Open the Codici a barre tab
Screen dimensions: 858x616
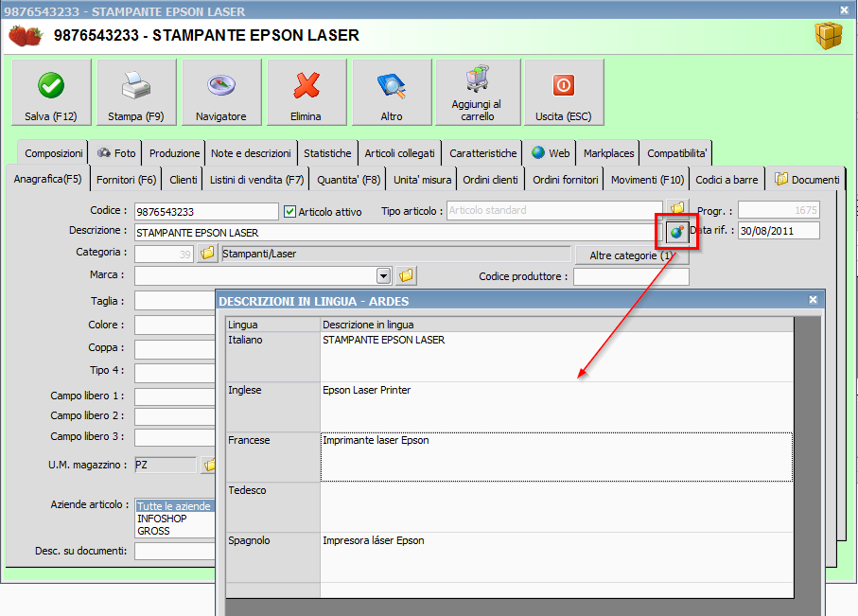click(727, 180)
